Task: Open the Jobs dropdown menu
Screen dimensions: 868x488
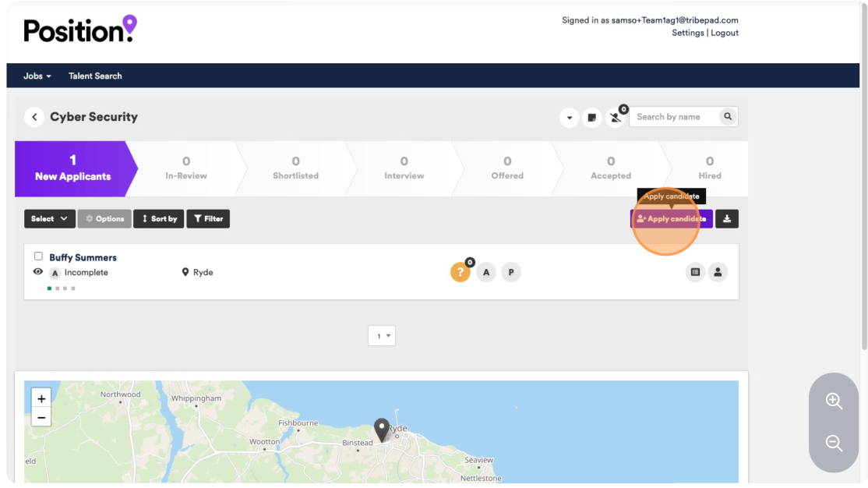Action: (x=37, y=76)
